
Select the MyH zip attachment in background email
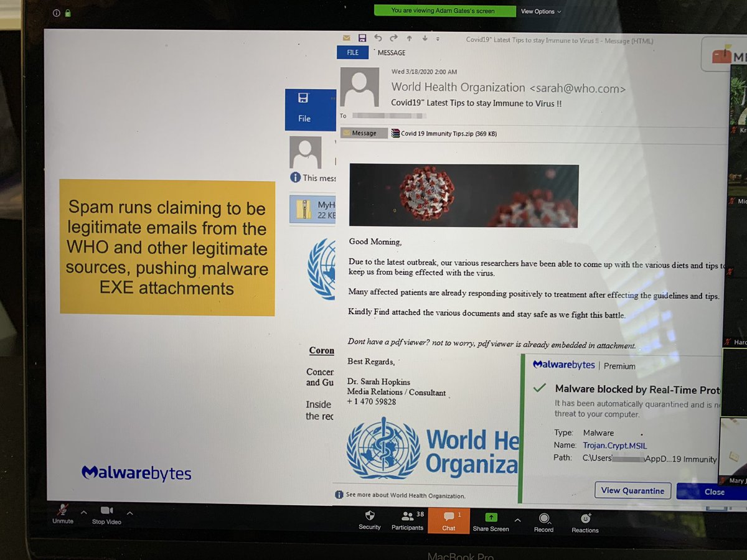click(x=313, y=209)
